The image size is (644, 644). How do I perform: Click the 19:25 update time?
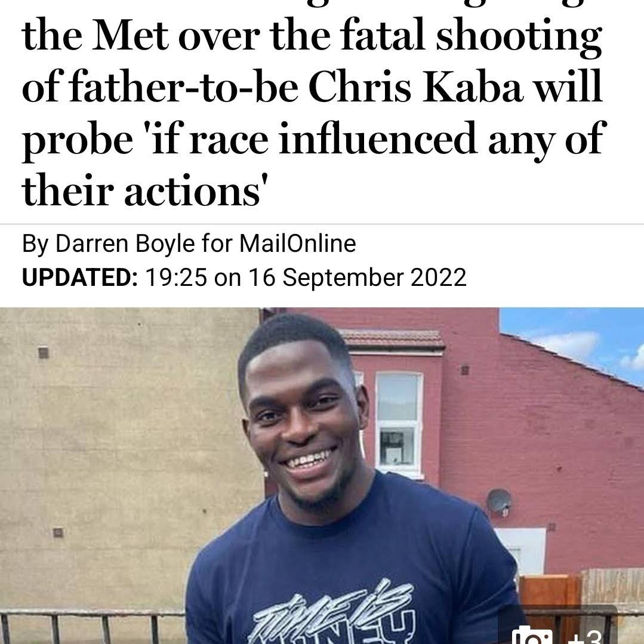pos(176,277)
